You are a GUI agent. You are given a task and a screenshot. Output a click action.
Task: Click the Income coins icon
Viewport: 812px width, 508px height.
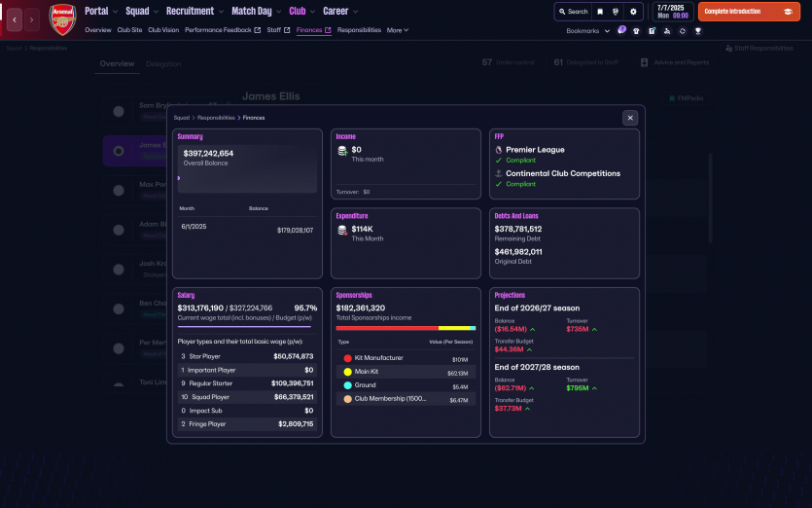(342, 151)
